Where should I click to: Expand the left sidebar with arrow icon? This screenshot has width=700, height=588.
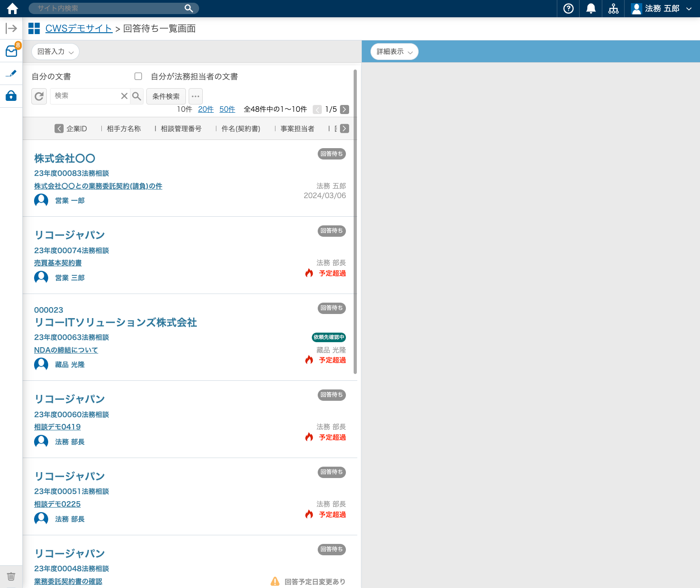point(11,29)
